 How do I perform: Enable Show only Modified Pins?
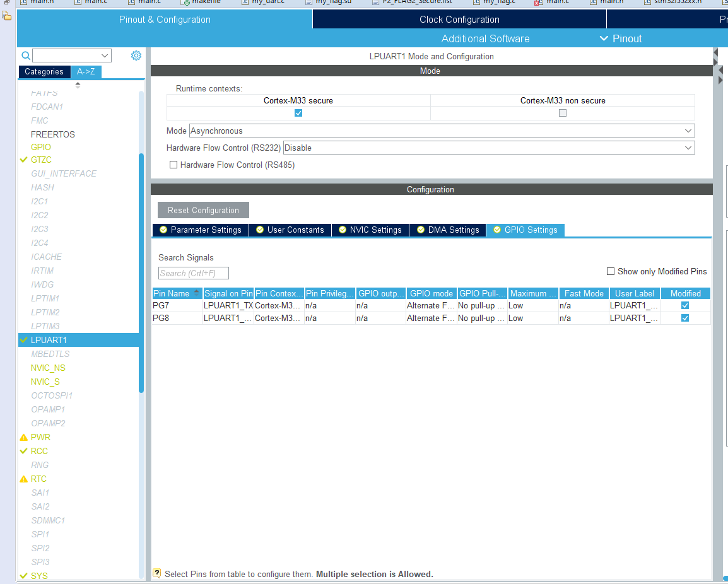[610, 271]
